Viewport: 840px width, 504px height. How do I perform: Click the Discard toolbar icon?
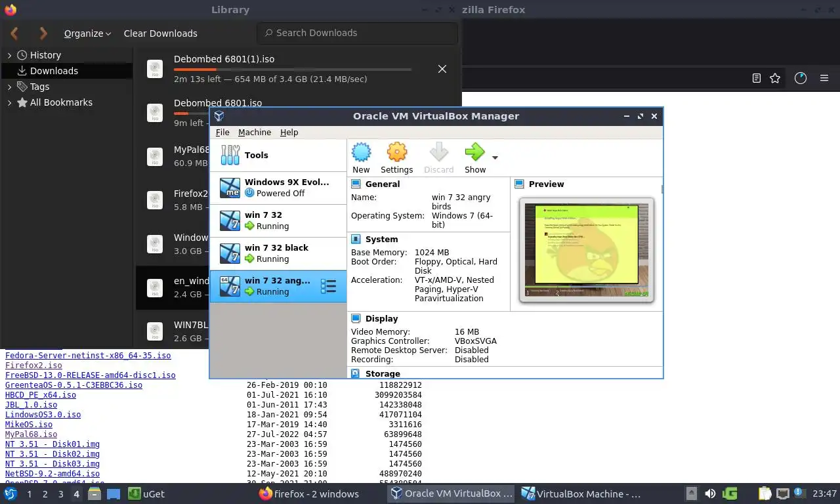[438, 158]
